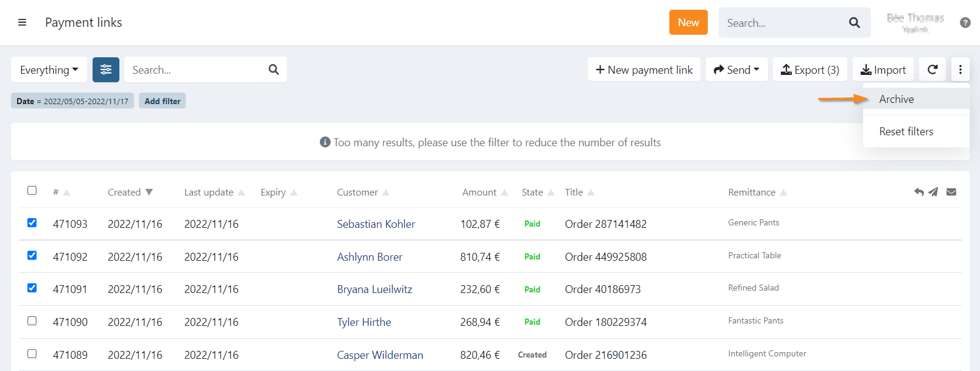Viewport: 980px width, 371px height.
Task: Click the reply arrow icon in table header
Action: pos(918,192)
